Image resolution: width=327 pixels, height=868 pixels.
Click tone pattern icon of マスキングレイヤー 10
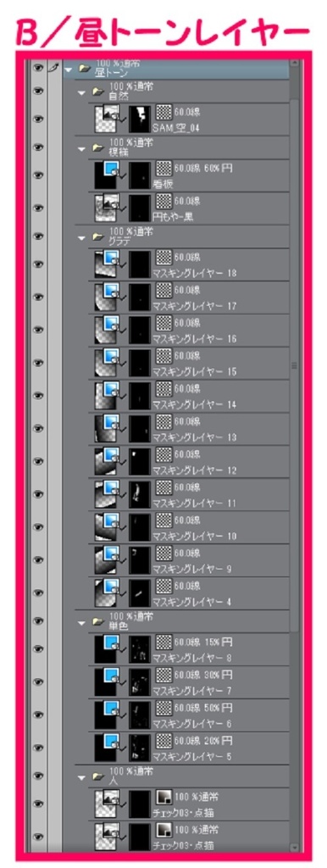(163, 520)
